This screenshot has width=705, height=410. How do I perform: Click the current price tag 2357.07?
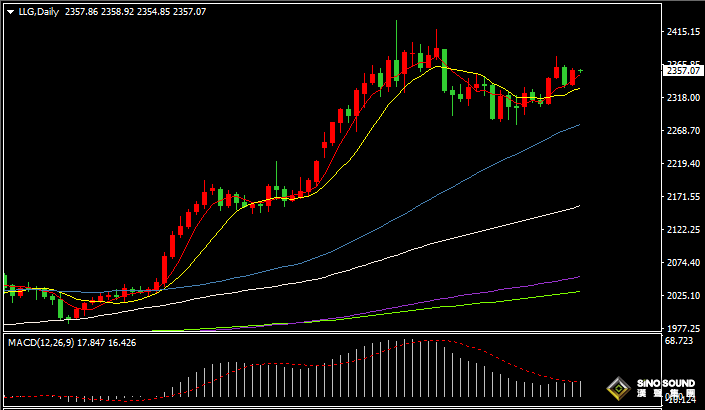(x=681, y=70)
